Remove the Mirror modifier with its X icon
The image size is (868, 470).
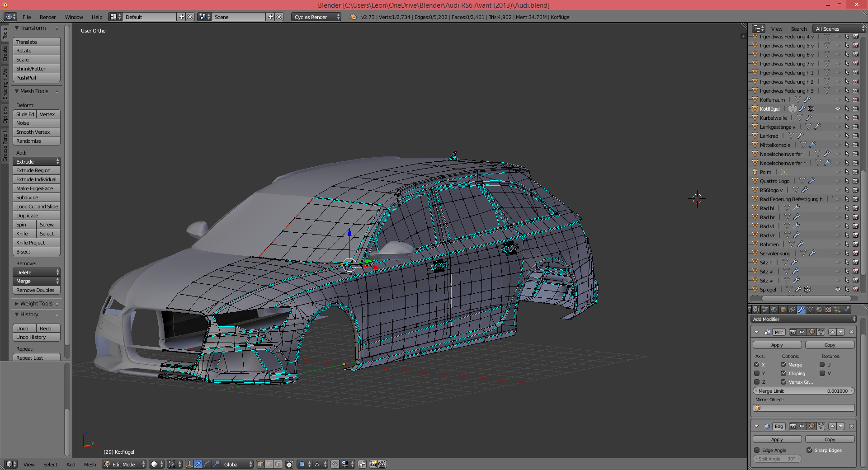(x=851, y=332)
